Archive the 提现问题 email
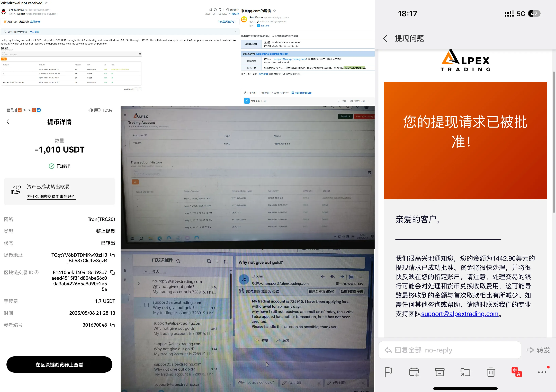Screen dimensions: 556x392 click(x=440, y=372)
